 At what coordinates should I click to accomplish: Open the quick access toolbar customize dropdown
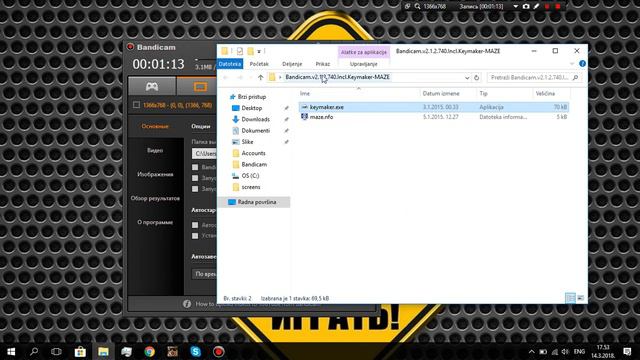tap(259, 51)
